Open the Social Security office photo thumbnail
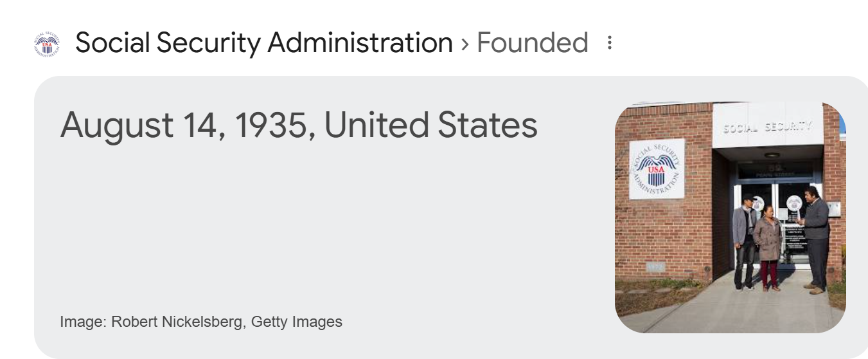The image size is (868, 359). [730, 217]
